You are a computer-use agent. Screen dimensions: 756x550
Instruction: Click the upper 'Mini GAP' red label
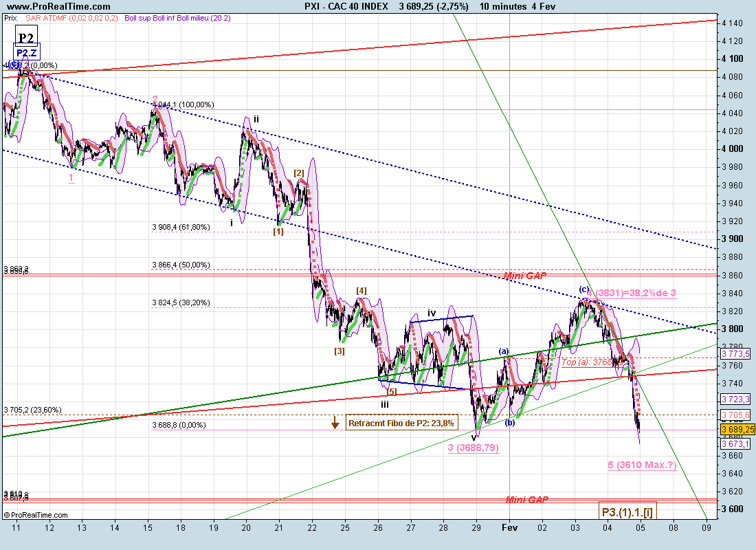pyautogui.click(x=525, y=276)
